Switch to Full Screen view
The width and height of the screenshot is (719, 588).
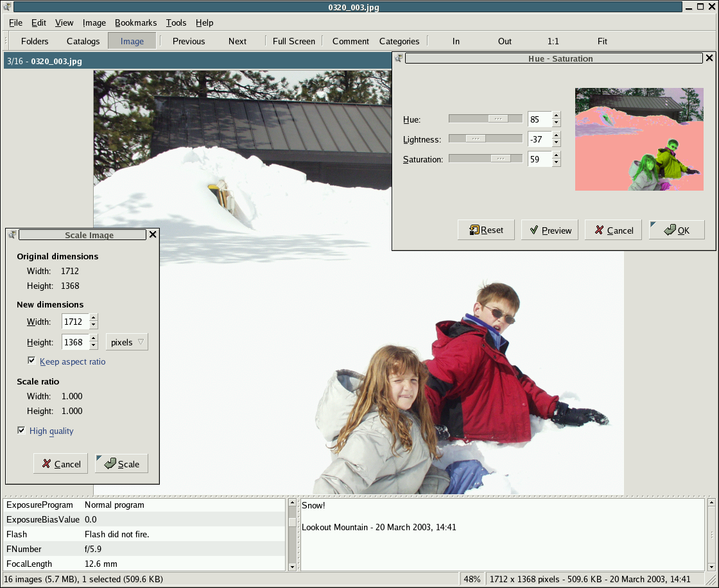pos(293,41)
